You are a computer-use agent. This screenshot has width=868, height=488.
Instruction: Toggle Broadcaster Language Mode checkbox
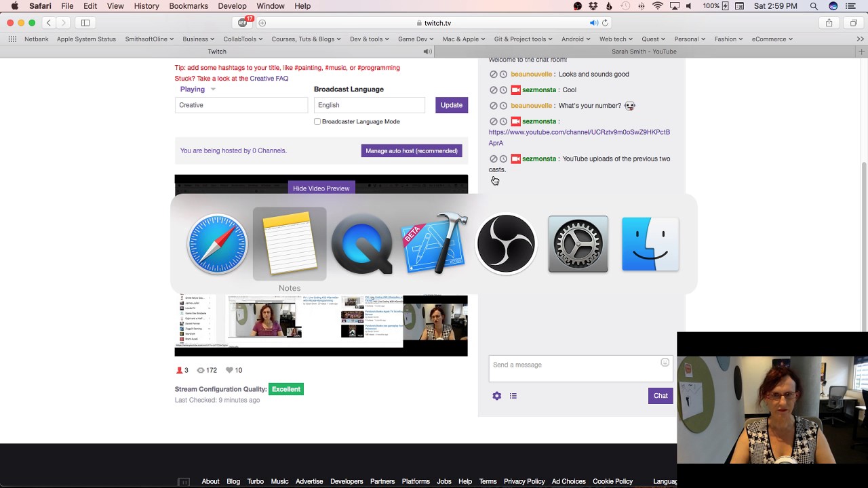(317, 121)
